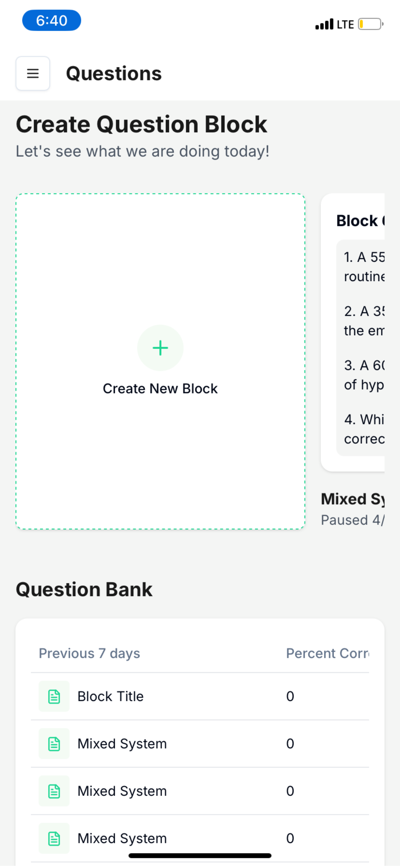Tap the green plus icon

(x=160, y=348)
